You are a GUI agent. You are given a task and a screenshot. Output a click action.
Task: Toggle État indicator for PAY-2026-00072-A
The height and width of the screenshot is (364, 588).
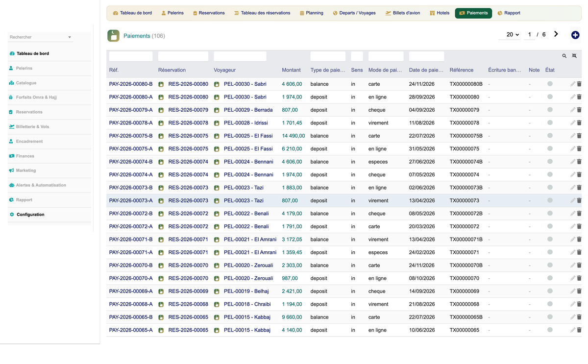point(550,226)
